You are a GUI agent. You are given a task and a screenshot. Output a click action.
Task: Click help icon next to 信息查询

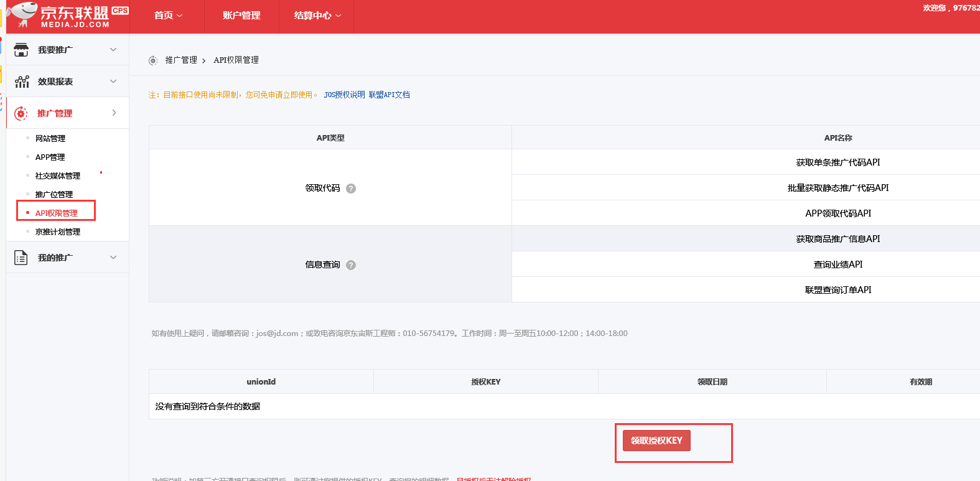click(351, 265)
